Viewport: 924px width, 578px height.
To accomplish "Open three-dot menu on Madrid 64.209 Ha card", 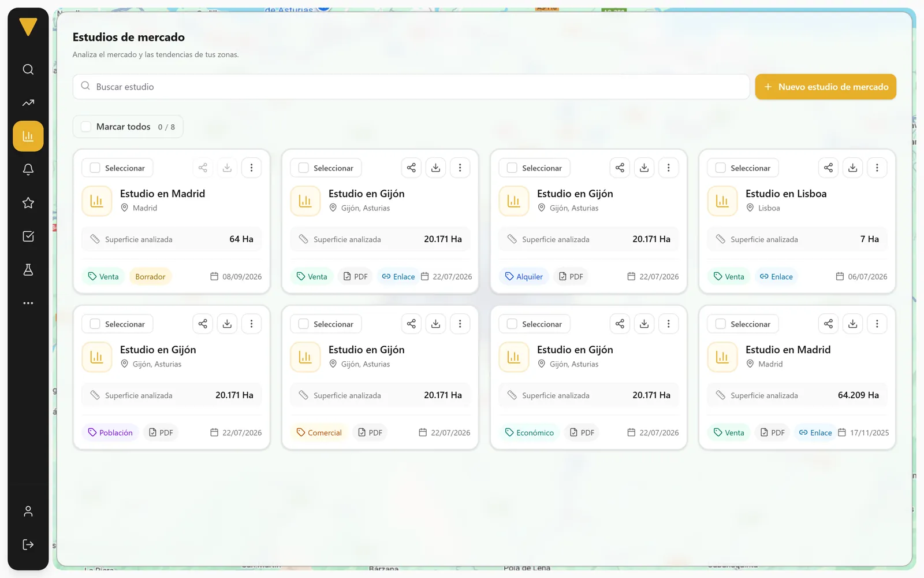I will pos(877,324).
